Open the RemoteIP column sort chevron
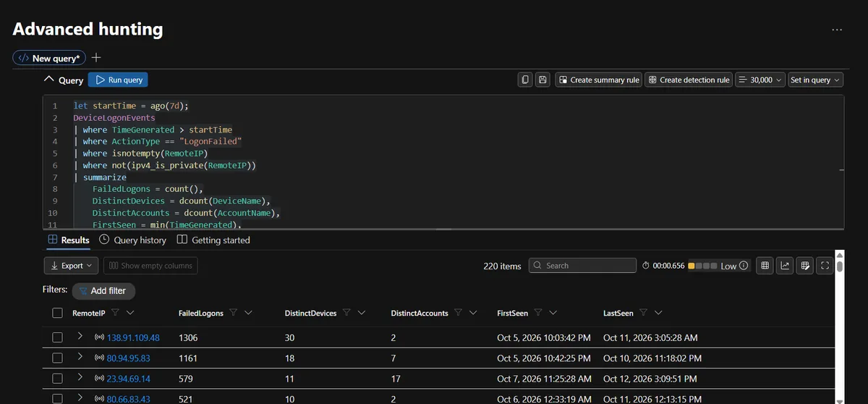Image resolution: width=868 pixels, height=404 pixels. coord(130,313)
